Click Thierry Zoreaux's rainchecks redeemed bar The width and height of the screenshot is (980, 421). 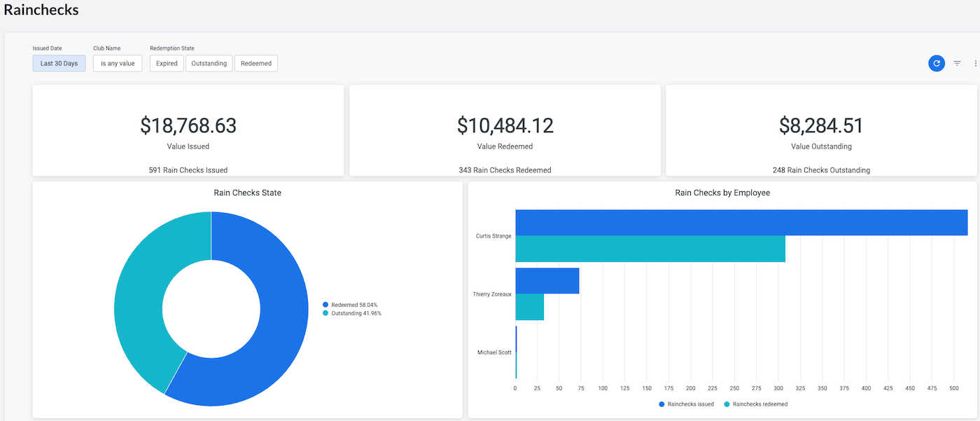point(530,307)
